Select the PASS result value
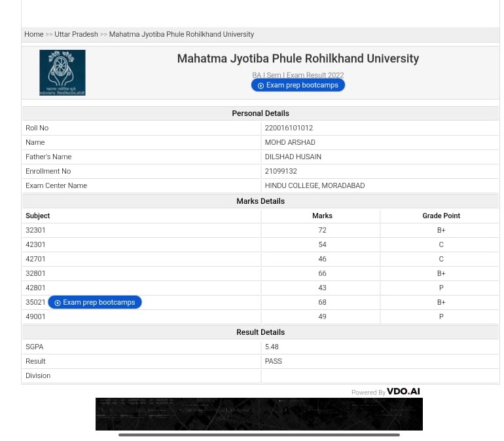This screenshot has width=504, height=441. (273, 361)
